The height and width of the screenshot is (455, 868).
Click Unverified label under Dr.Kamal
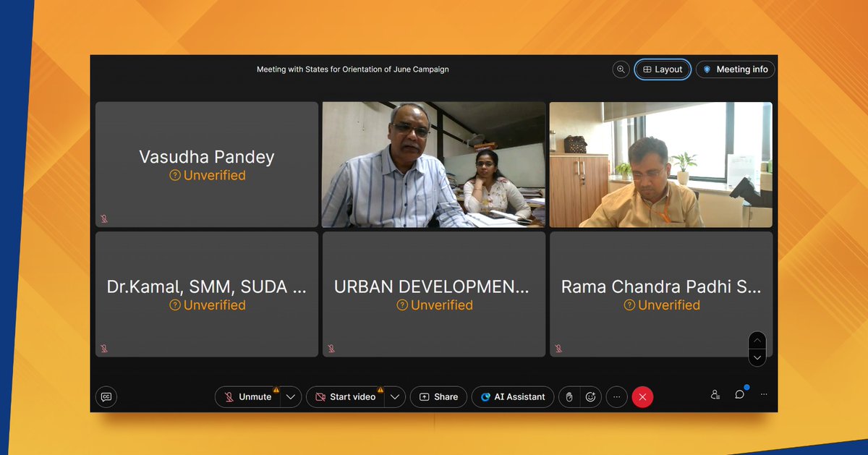[x=207, y=305]
